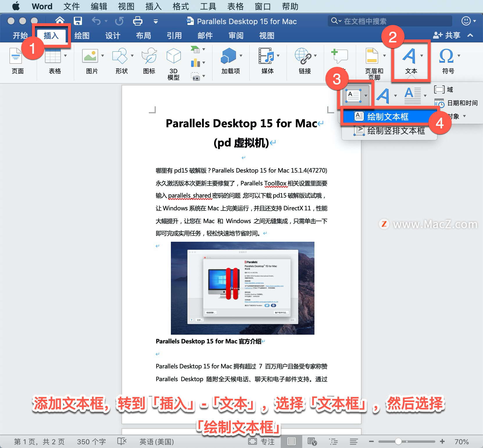This screenshot has width=483, height=448.
Task: Toggle 专注 focus mode
Action: point(261,442)
